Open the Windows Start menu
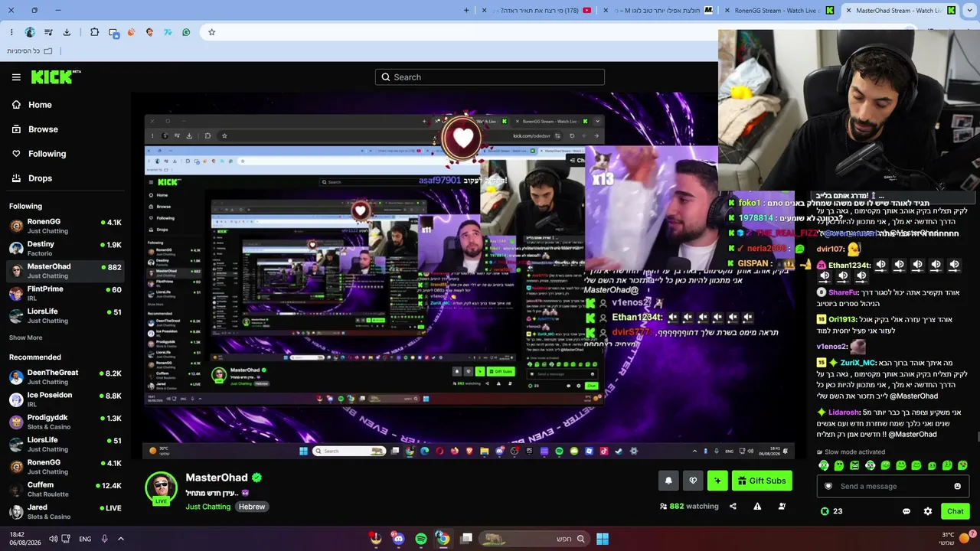Image resolution: width=980 pixels, height=551 pixels. point(603,539)
